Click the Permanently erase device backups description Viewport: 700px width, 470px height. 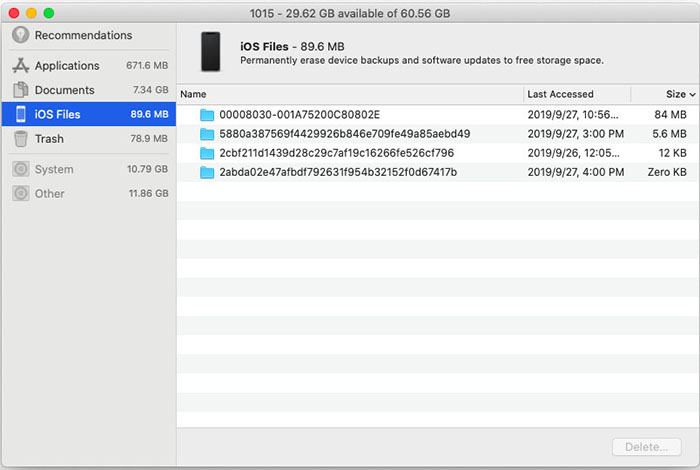point(422,60)
